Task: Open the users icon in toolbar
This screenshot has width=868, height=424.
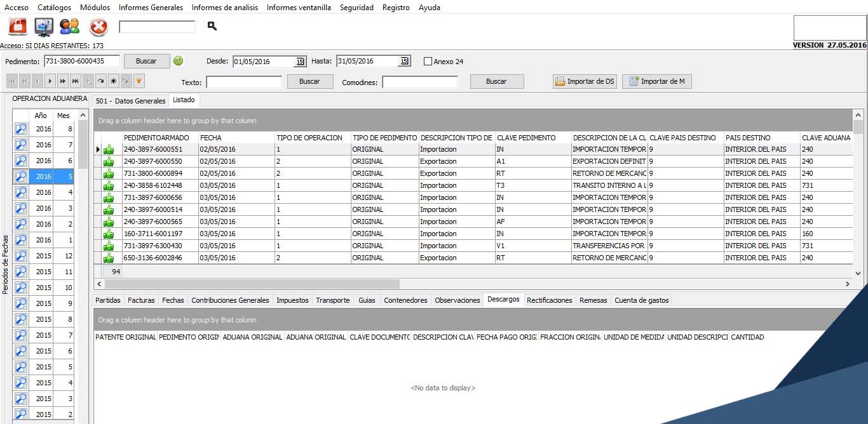Action: tap(70, 27)
